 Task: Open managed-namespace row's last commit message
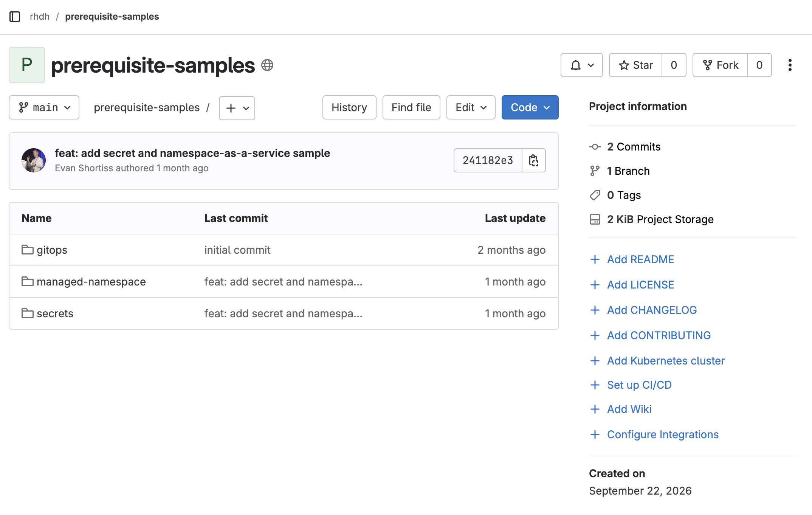pyautogui.click(x=284, y=282)
